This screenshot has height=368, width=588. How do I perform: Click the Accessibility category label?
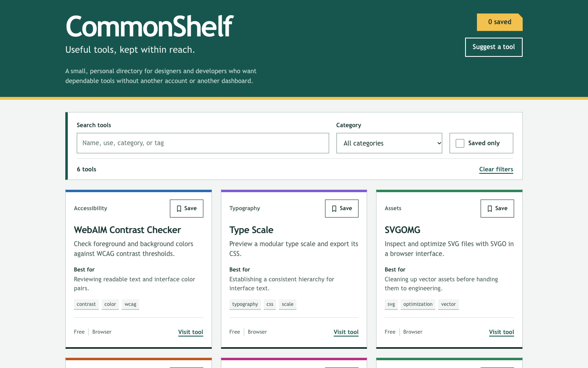[x=90, y=208]
